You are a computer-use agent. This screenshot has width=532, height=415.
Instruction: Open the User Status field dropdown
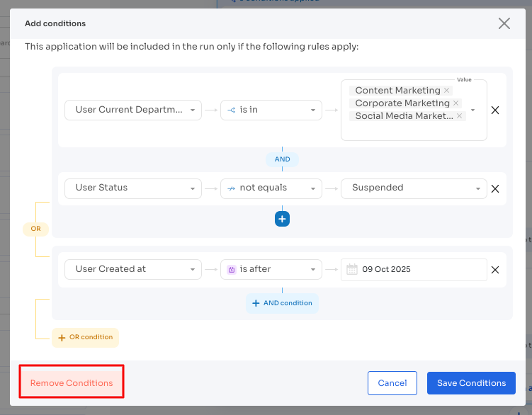pos(133,188)
